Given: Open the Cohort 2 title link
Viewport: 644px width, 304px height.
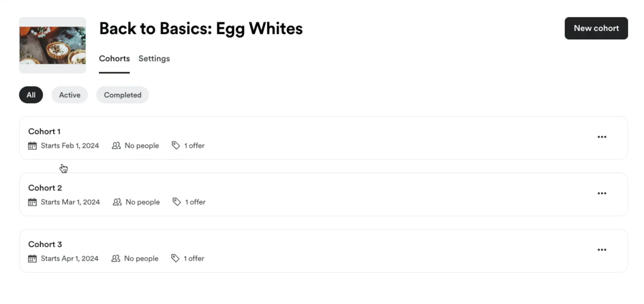Looking at the screenshot, I should pyautogui.click(x=45, y=188).
